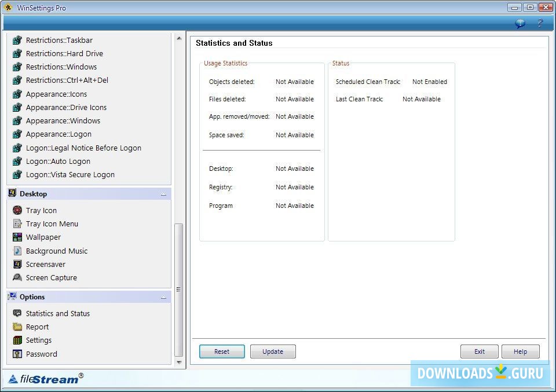
Task: Collapse the Options section
Action: click(163, 298)
